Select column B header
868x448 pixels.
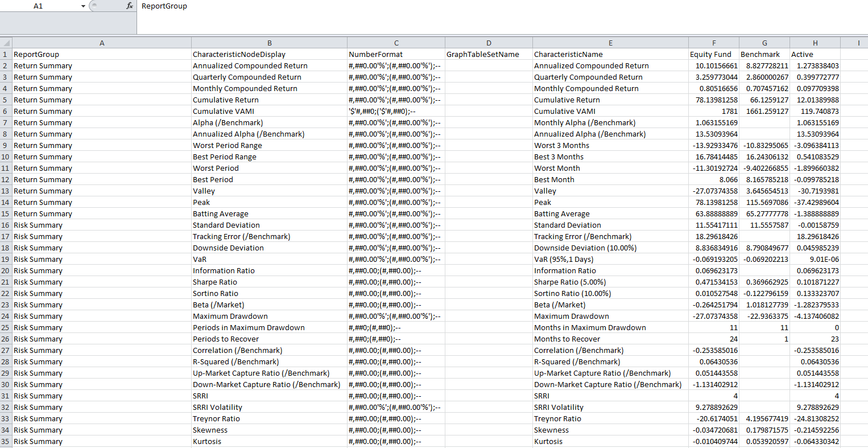(x=269, y=43)
